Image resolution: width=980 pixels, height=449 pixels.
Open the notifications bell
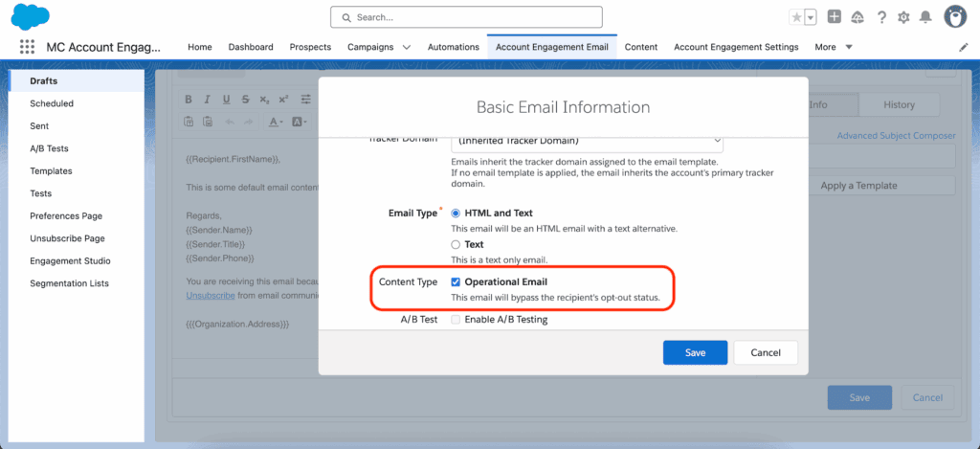925,17
